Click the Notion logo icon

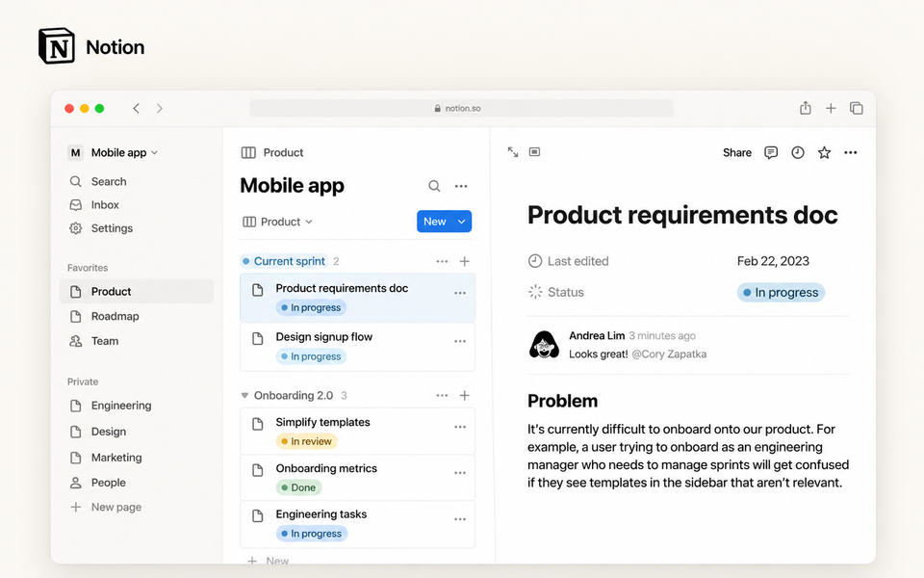point(57,46)
